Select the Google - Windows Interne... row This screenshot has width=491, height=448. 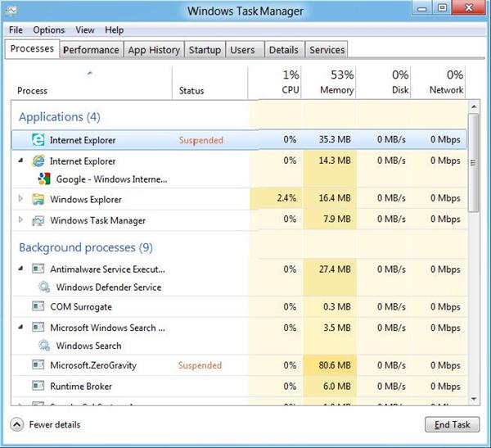pos(111,179)
